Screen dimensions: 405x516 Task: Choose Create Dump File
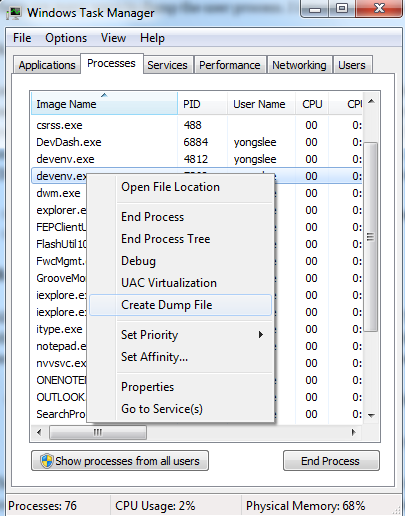pos(180,305)
